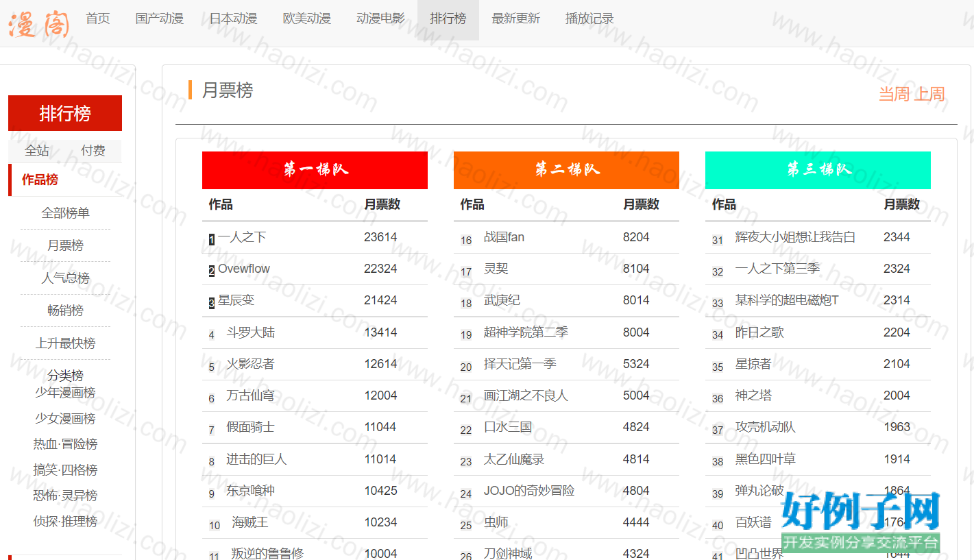Open 武庚纪 entry
This screenshot has height=560, width=974.
click(502, 300)
